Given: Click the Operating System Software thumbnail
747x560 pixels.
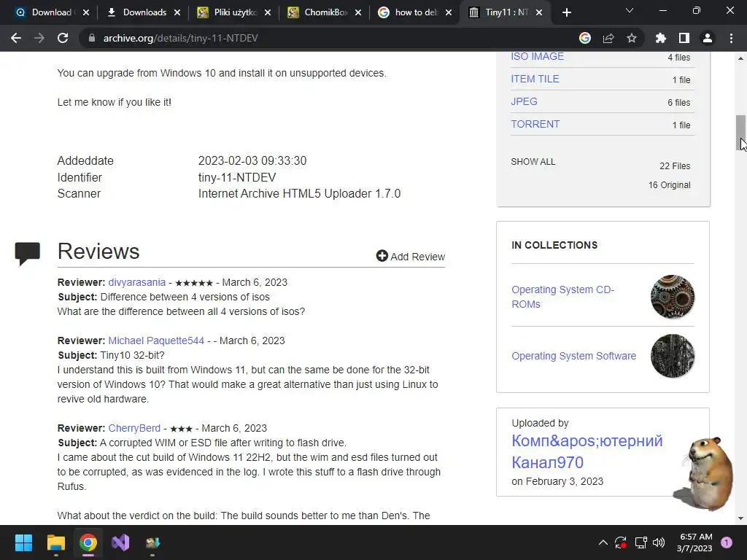Looking at the screenshot, I should (672, 356).
